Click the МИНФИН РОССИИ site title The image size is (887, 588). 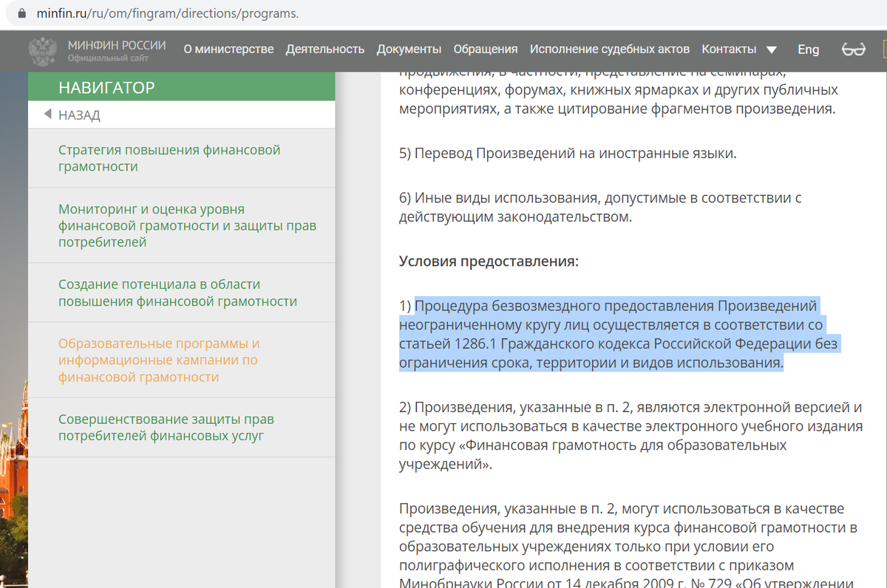click(x=117, y=45)
